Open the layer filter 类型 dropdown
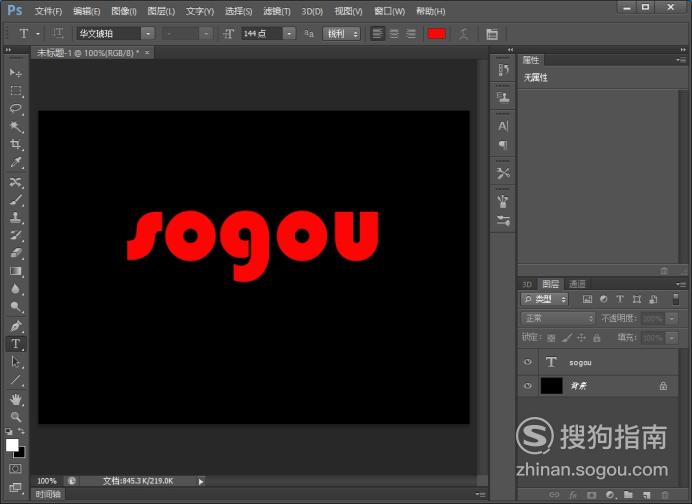This screenshot has width=692, height=504. (545, 299)
